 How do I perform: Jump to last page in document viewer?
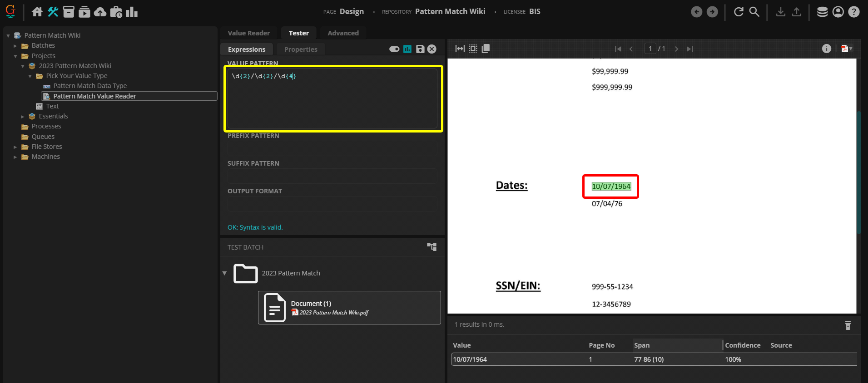tap(690, 49)
